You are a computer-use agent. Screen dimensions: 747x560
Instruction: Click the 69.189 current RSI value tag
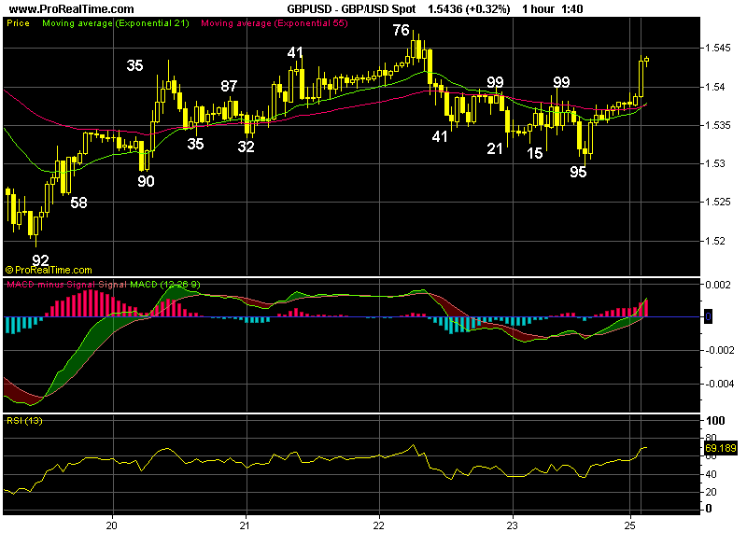coord(720,448)
